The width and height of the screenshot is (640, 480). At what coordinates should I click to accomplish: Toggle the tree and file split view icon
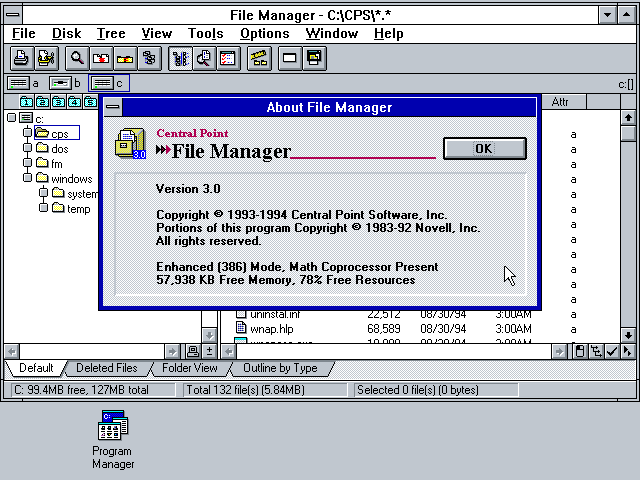tap(180, 58)
